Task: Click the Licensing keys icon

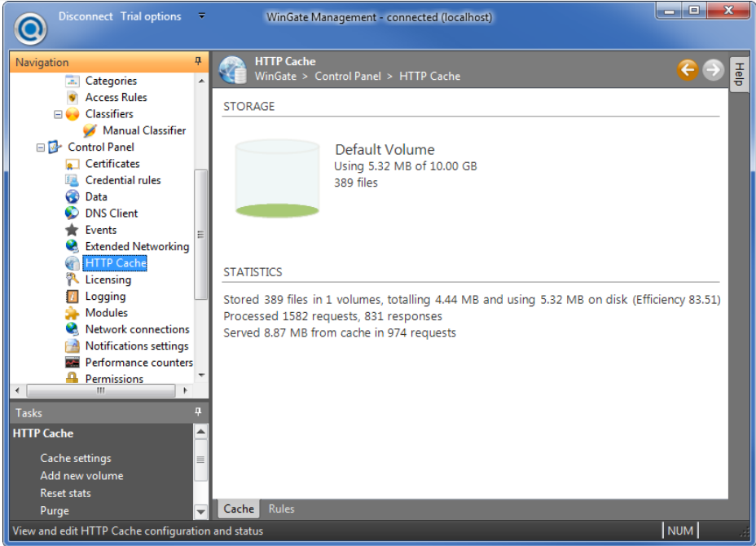Action: coord(73,280)
